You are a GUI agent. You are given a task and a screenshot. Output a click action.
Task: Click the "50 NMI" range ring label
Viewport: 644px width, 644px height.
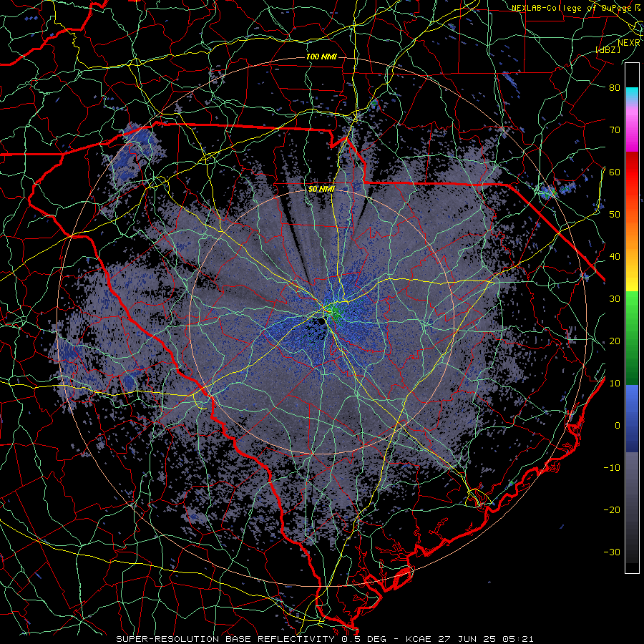pos(321,190)
